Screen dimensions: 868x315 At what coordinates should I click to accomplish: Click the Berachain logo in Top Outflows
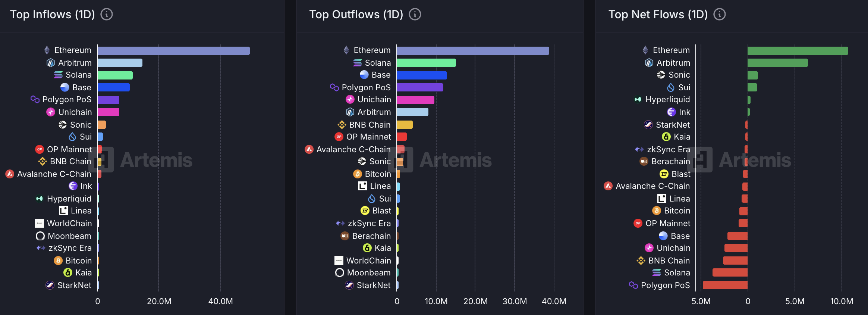(345, 236)
